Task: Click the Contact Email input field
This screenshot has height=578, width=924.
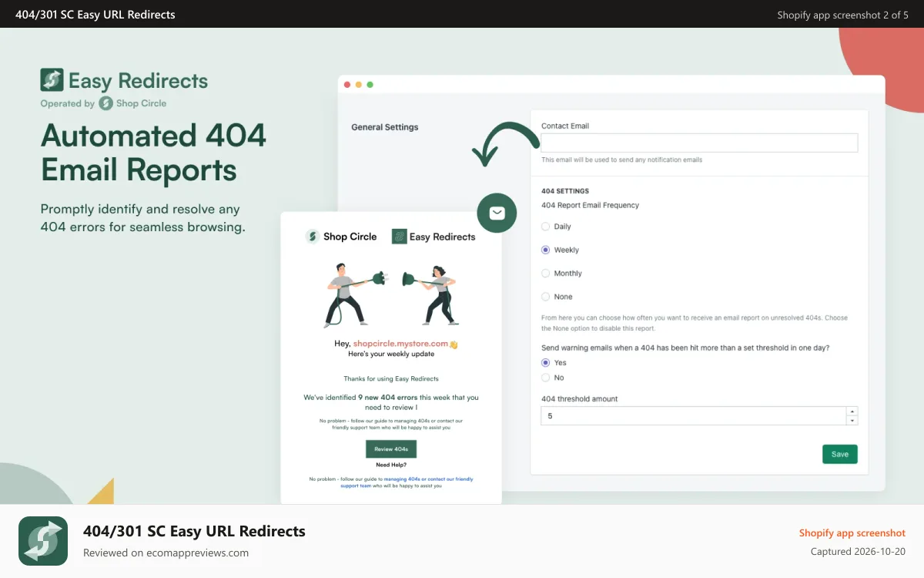Action: [699, 143]
